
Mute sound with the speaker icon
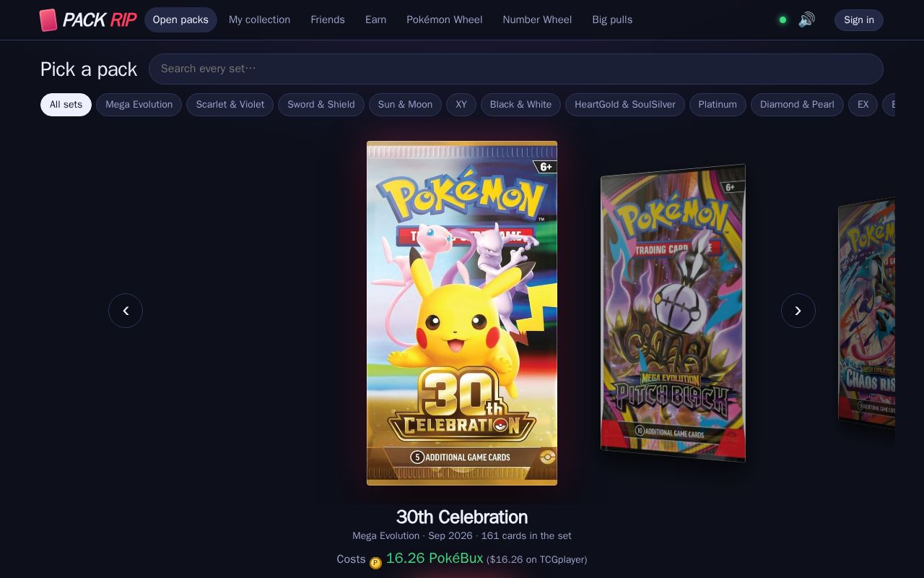806,20
